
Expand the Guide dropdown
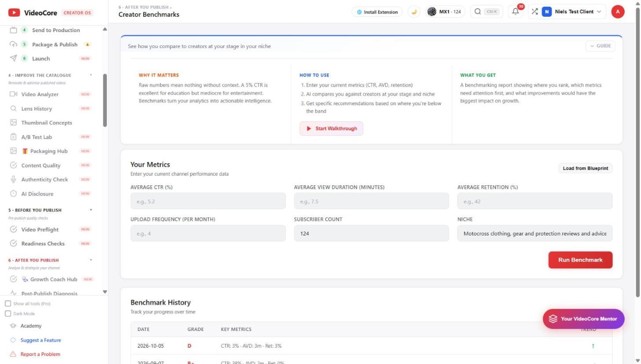(600, 46)
